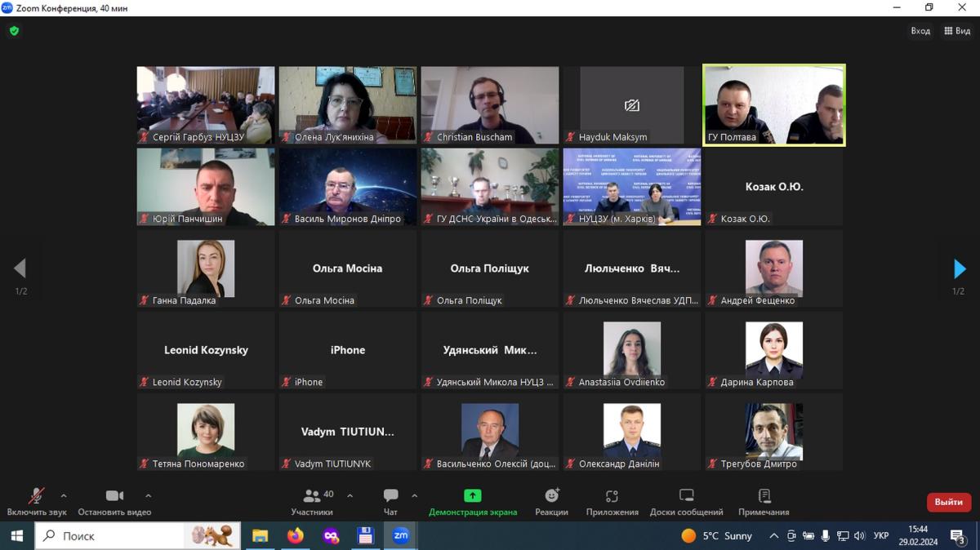The width and height of the screenshot is (980, 550).
Task: Open File Explorer from taskbar
Action: click(x=260, y=536)
